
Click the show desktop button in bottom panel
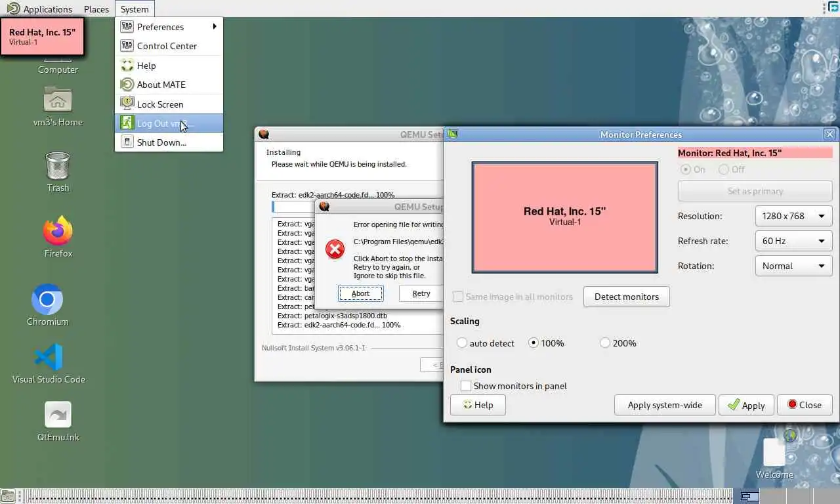8,496
